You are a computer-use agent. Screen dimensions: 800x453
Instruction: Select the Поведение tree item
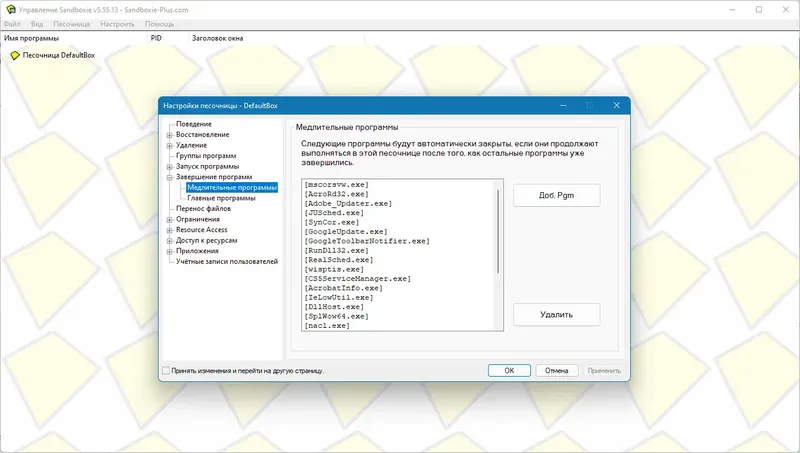tap(194, 124)
